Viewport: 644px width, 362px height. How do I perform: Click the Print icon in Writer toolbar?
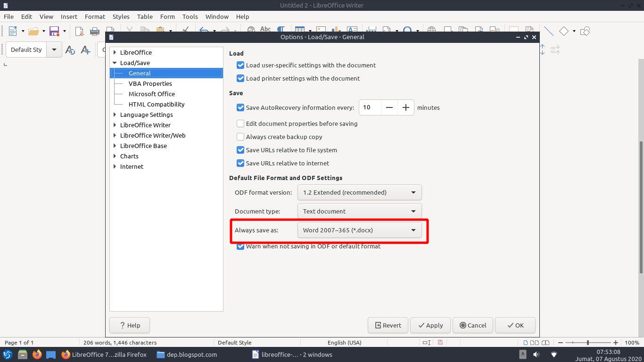(x=95, y=31)
